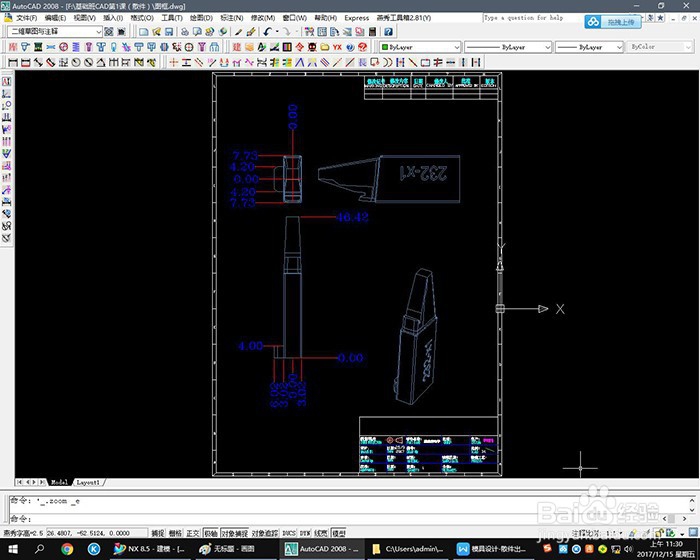Click the linear dimension icon in the bottom toolbar row

pyautogui.click(x=13, y=63)
